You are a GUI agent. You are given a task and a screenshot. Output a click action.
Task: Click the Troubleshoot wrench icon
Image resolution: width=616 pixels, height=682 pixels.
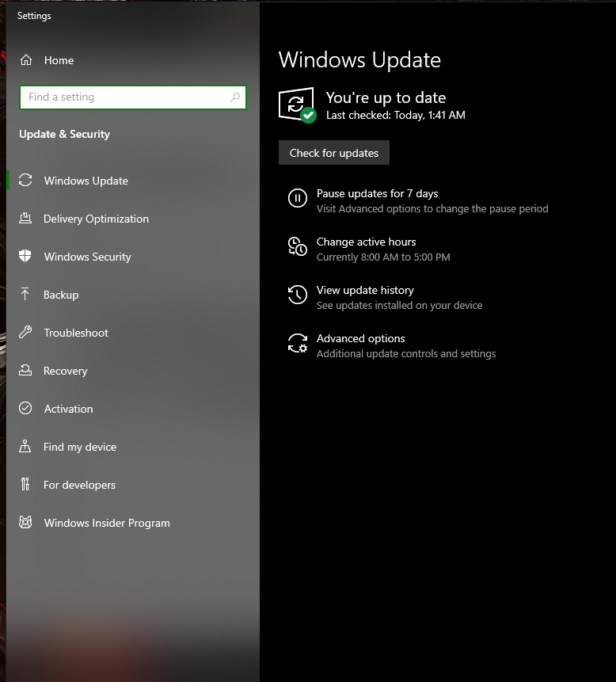(x=25, y=333)
